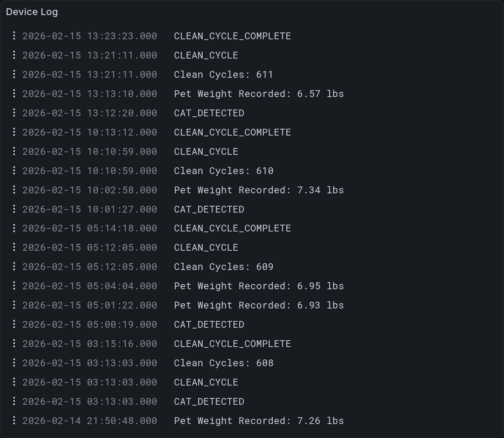
Task: Click the timestamp 2026-02-14 21:50:48.000
Action: tap(90, 421)
